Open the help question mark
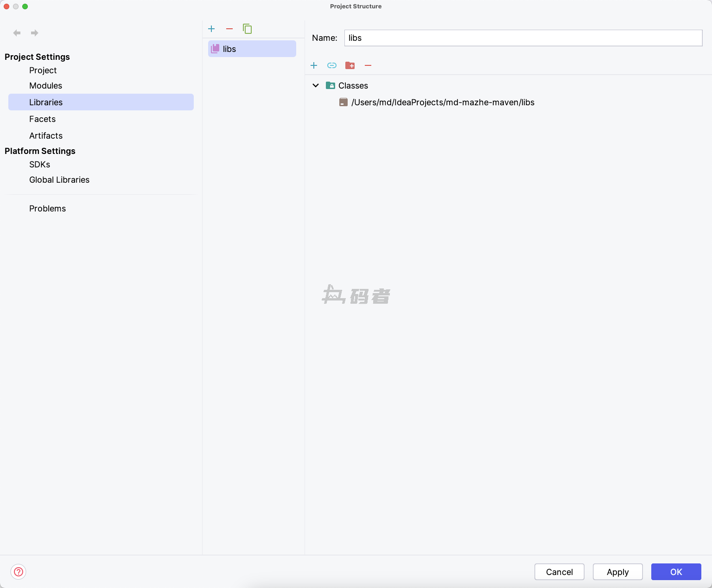This screenshot has width=712, height=588. coord(19,572)
